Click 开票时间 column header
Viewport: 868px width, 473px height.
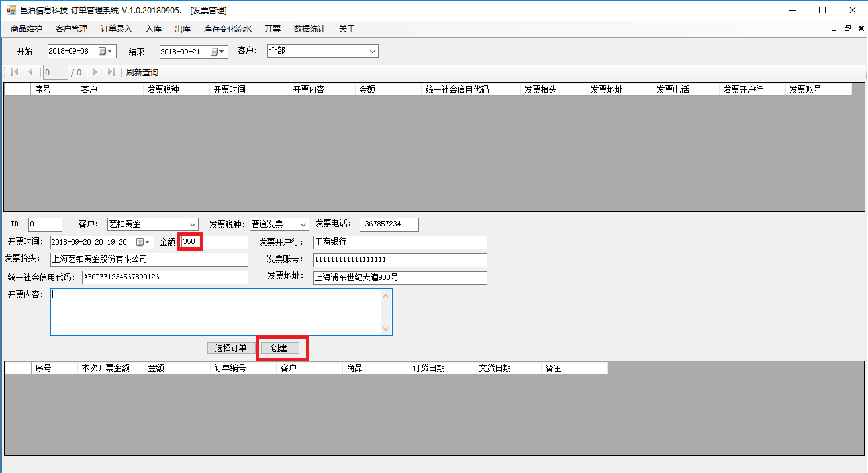[250, 89]
